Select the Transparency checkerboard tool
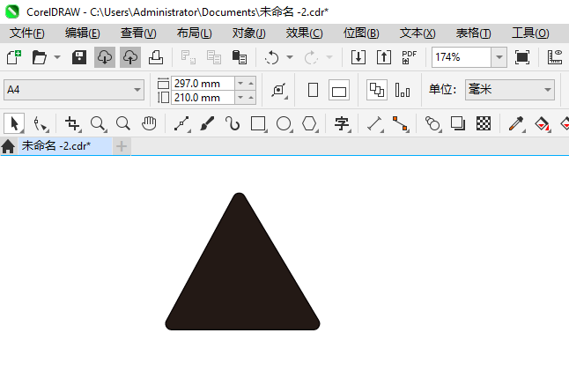This screenshot has height=392, width=569. pos(484,124)
